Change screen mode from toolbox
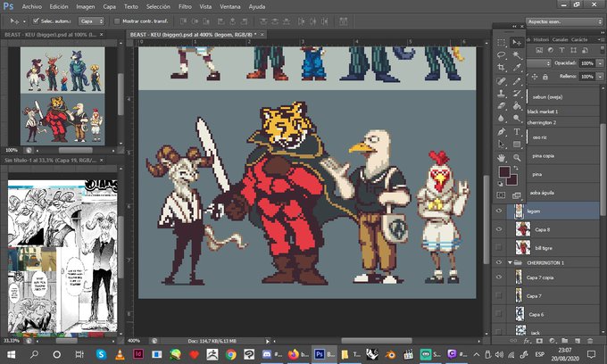Screen dimensions: 607x364 pyautogui.click(x=517, y=195)
